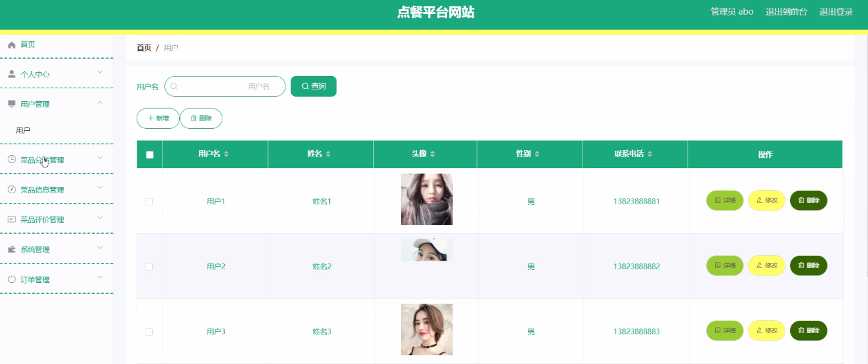Click the power icon beside 订单管理

click(12, 280)
